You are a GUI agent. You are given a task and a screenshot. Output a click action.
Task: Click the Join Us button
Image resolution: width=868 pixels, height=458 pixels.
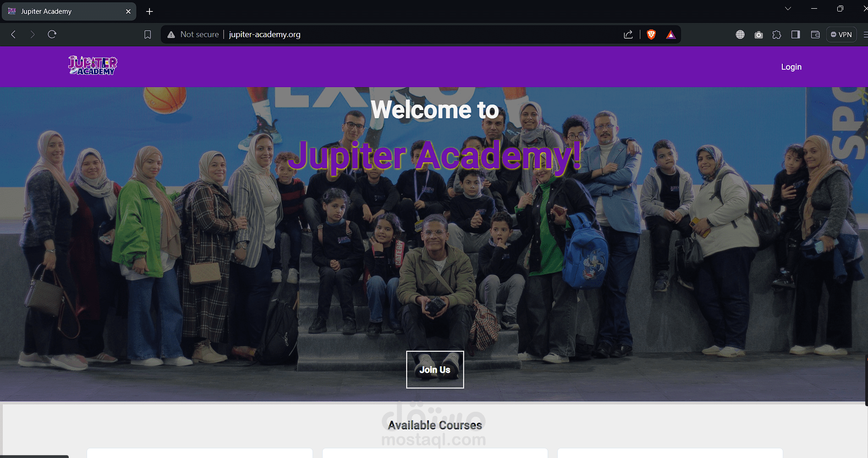point(435,370)
